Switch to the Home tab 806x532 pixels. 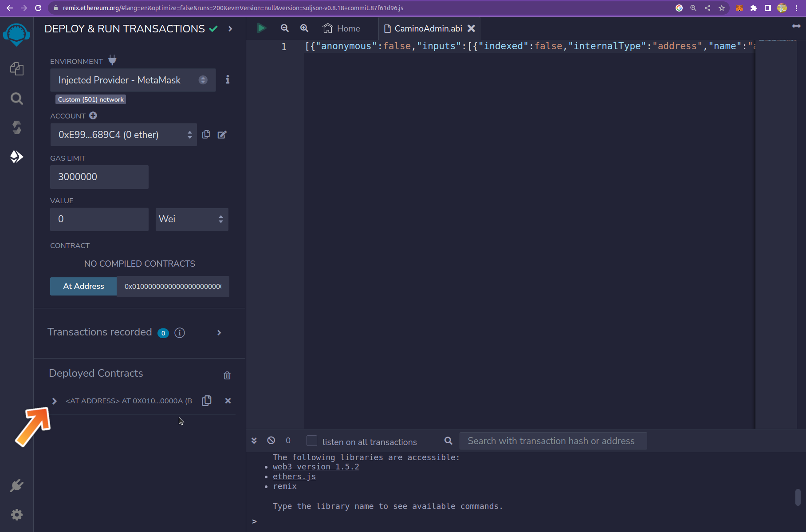click(x=342, y=28)
